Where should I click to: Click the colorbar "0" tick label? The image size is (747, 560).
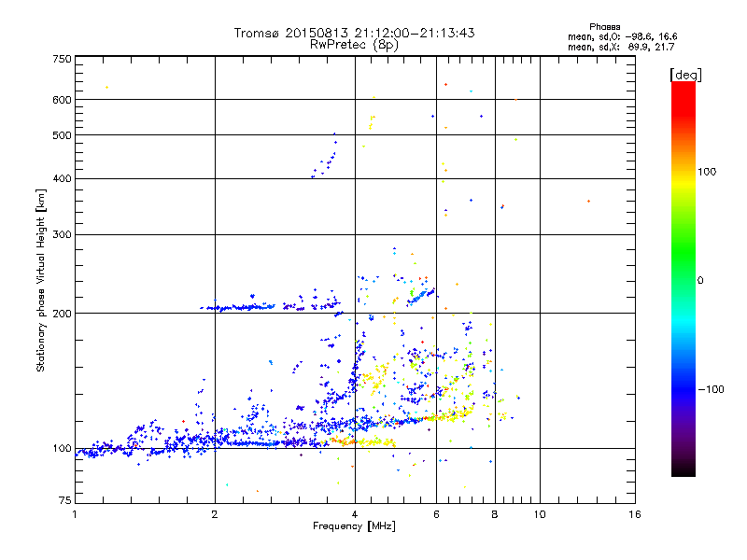click(700, 280)
